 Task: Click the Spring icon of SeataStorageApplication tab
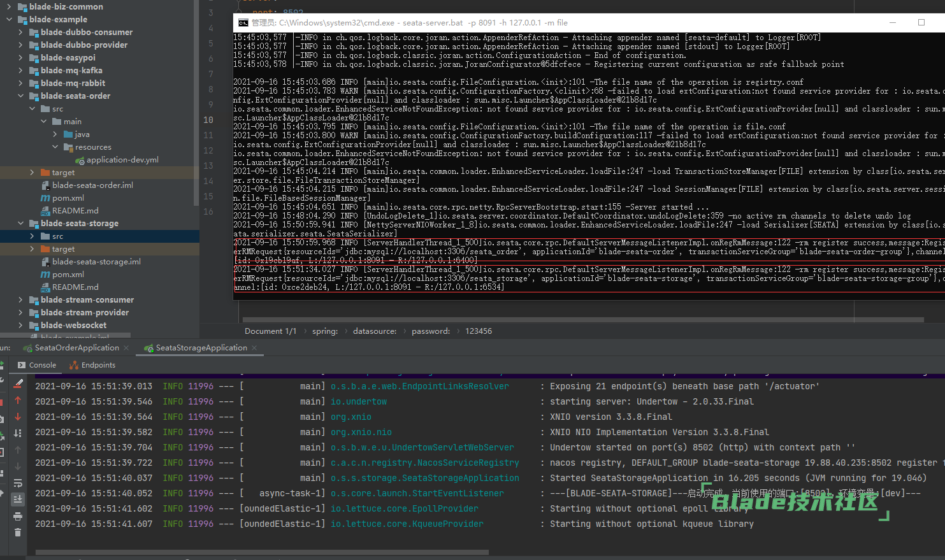148,348
